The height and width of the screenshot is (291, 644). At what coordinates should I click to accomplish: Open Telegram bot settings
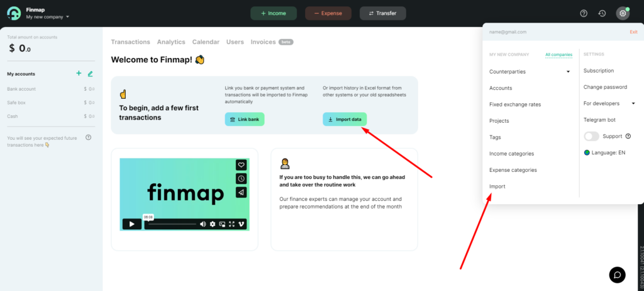tap(599, 120)
